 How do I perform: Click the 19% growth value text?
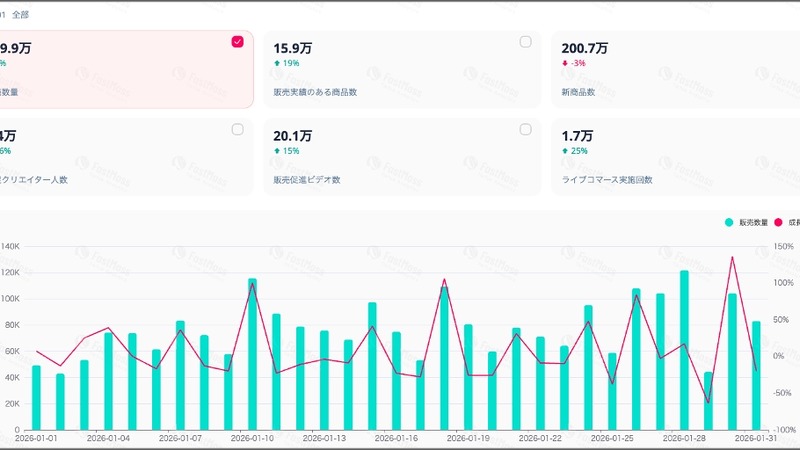click(291, 63)
